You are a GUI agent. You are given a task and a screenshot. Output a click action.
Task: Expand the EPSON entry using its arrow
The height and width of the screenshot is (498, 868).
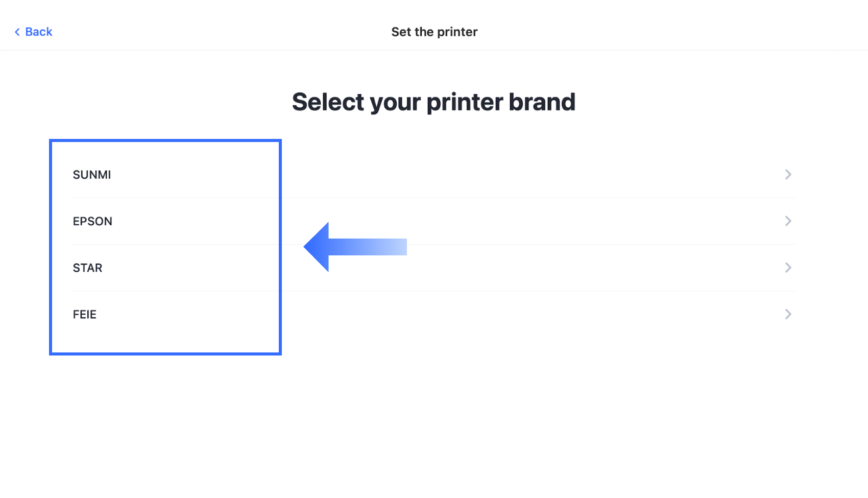[788, 221]
